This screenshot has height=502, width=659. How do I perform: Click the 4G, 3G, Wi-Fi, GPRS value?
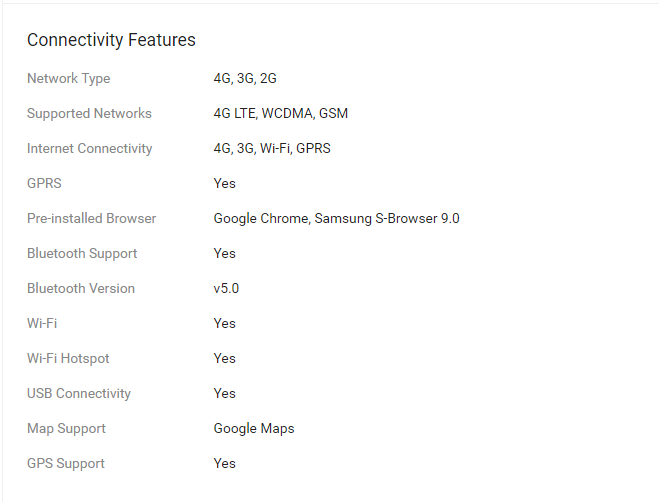click(x=272, y=148)
